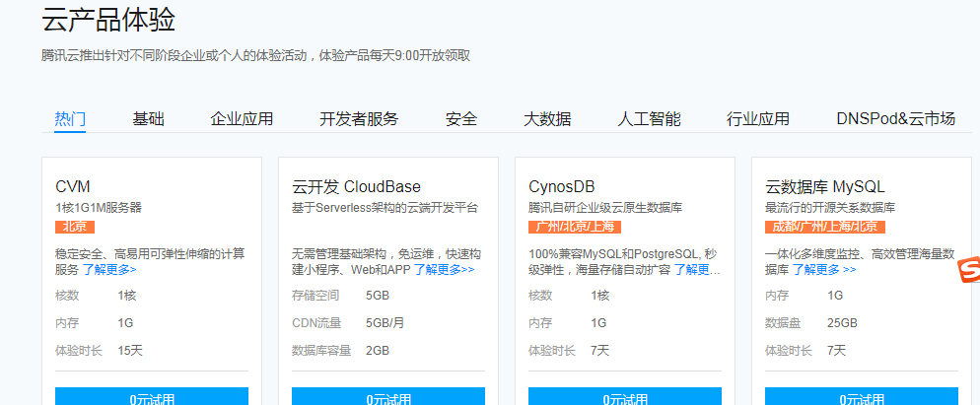The height and width of the screenshot is (405, 980).
Task: Select the DNSPod&云市场 tab
Action: pyautogui.click(x=895, y=119)
